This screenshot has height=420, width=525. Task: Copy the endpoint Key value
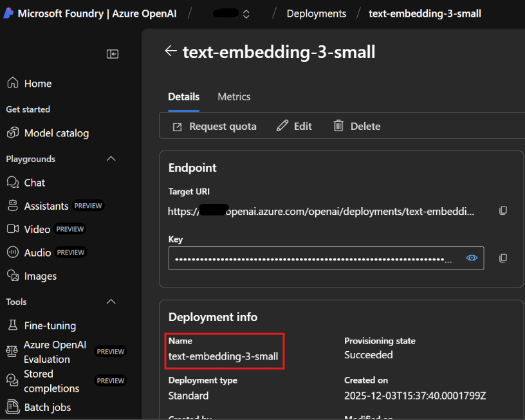click(x=503, y=258)
